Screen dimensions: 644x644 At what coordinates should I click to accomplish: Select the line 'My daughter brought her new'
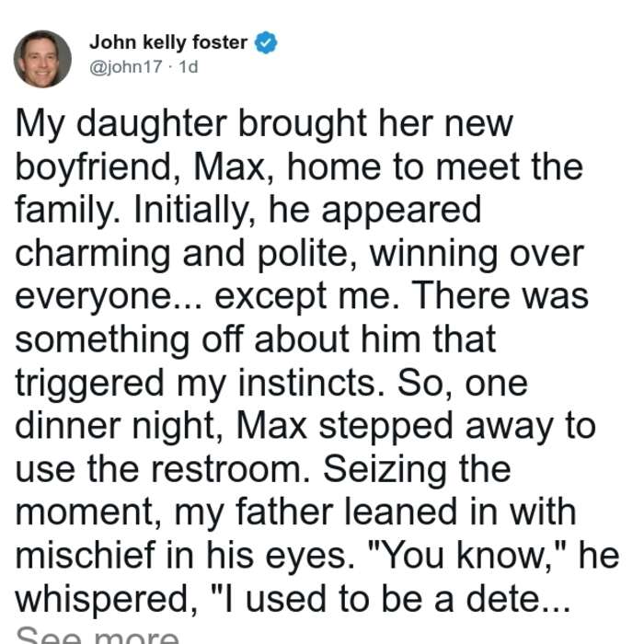tap(264, 124)
